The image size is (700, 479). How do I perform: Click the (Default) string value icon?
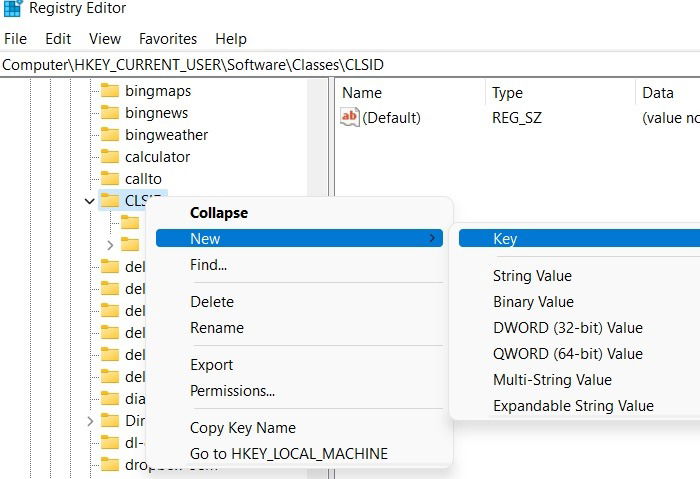[350, 117]
